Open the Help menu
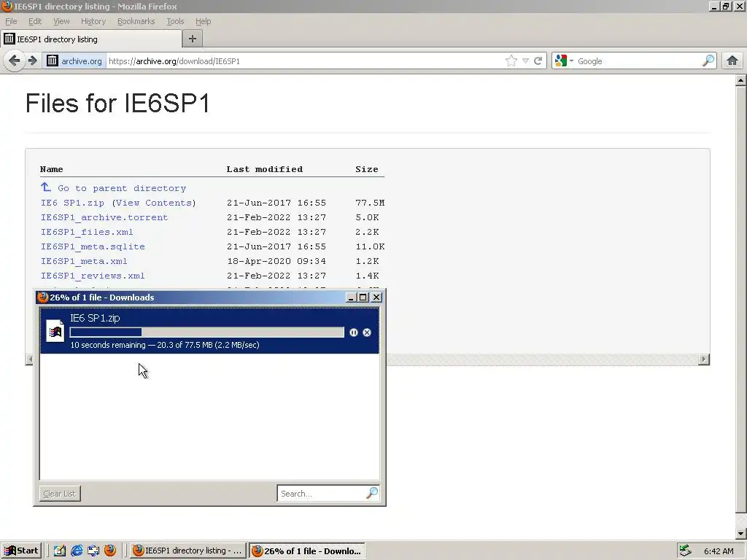747x560 pixels. coord(203,21)
